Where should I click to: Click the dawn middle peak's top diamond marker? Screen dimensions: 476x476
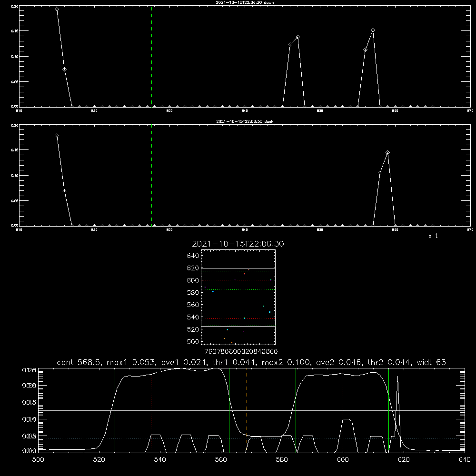[298, 37]
